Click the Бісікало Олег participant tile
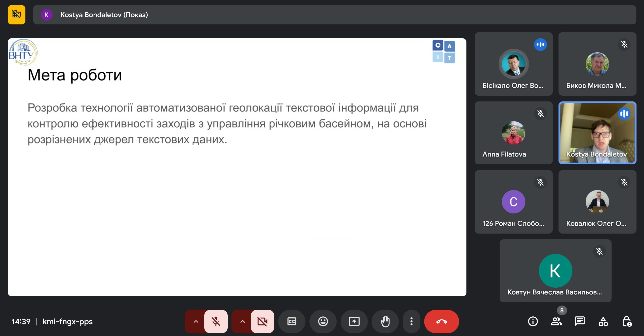This screenshot has height=336, width=644. coord(513,64)
